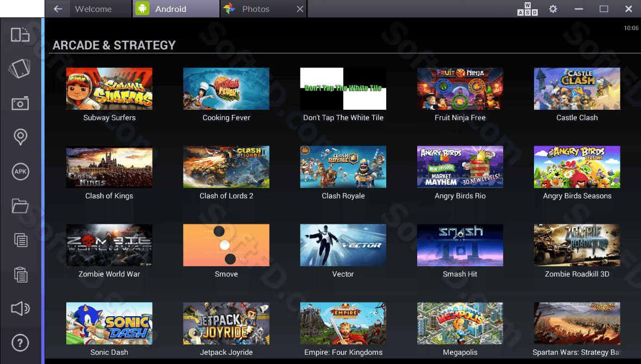Click the Vector text label
Viewport: 641px width, 364px height.
(x=343, y=274)
